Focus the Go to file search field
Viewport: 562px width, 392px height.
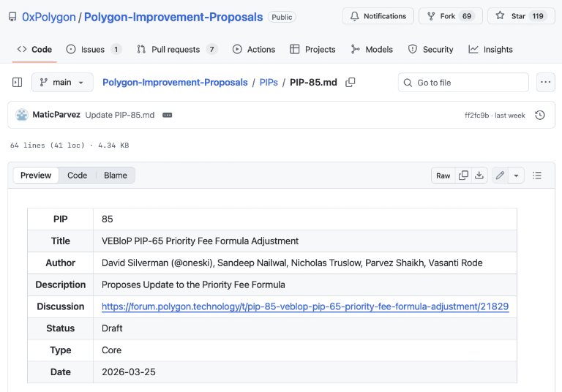463,83
